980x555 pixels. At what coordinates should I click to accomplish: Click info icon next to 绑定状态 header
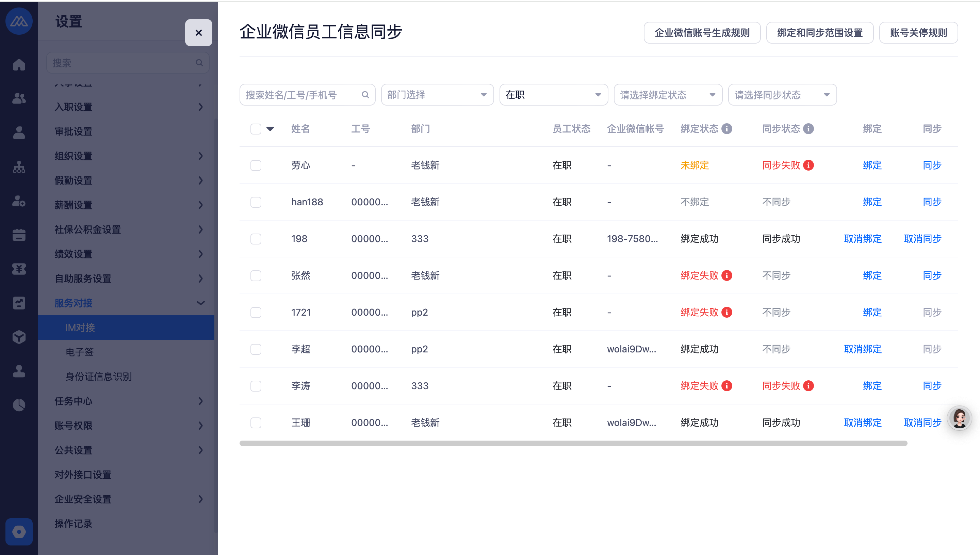pyautogui.click(x=727, y=129)
